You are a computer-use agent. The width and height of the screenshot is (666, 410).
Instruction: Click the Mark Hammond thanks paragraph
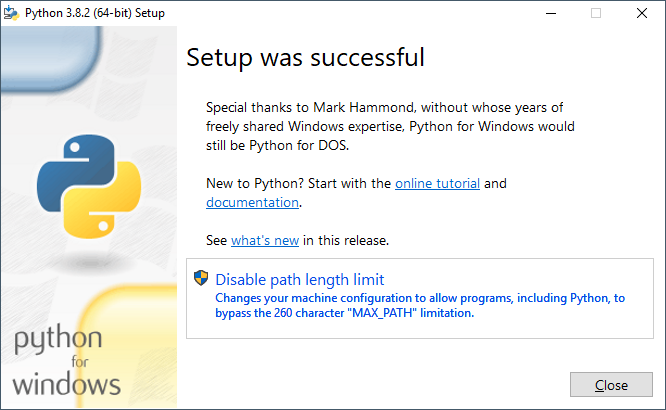tap(390, 127)
